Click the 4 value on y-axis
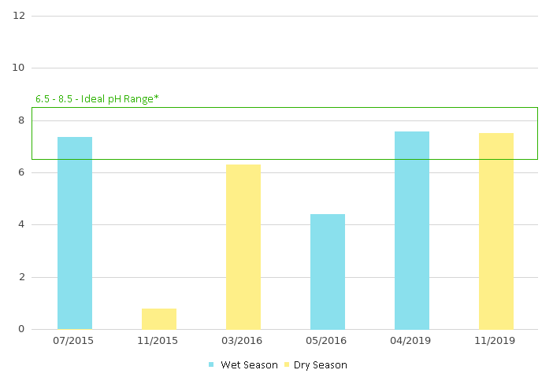 (21, 224)
